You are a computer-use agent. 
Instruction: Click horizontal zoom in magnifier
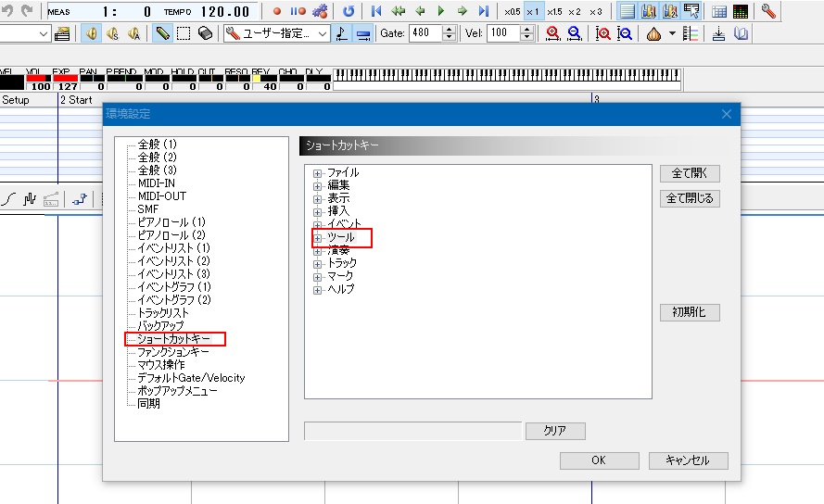(x=552, y=33)
